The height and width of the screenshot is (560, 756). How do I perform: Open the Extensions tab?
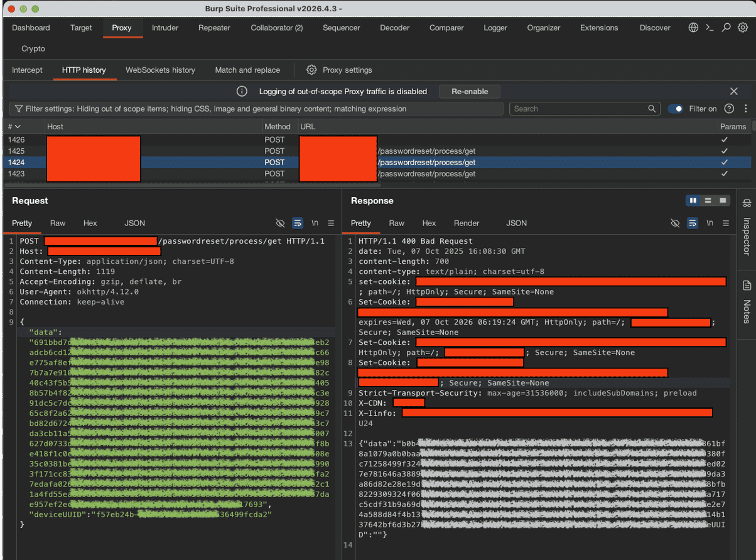point(599,28)
